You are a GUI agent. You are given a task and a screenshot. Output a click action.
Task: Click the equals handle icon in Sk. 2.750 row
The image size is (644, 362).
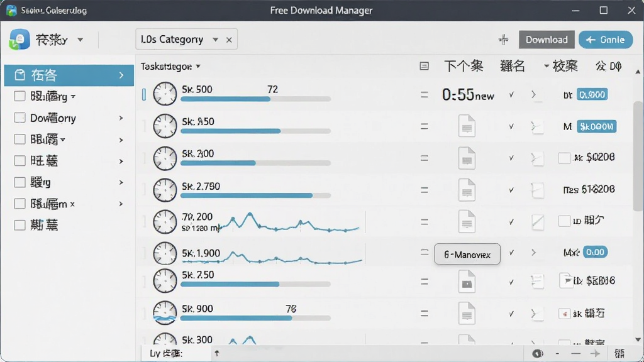pyautogui.click(x=425, y=190)
